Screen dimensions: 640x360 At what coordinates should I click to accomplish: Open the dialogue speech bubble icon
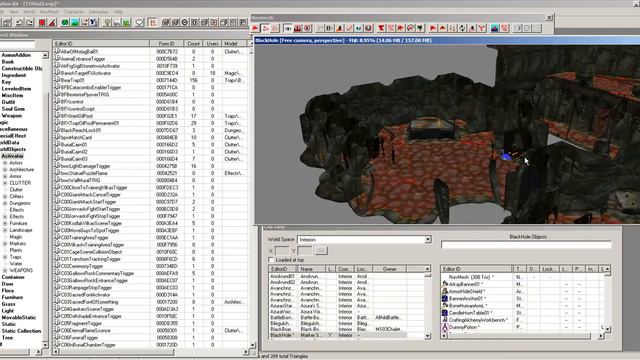click(x=140, y=22)
